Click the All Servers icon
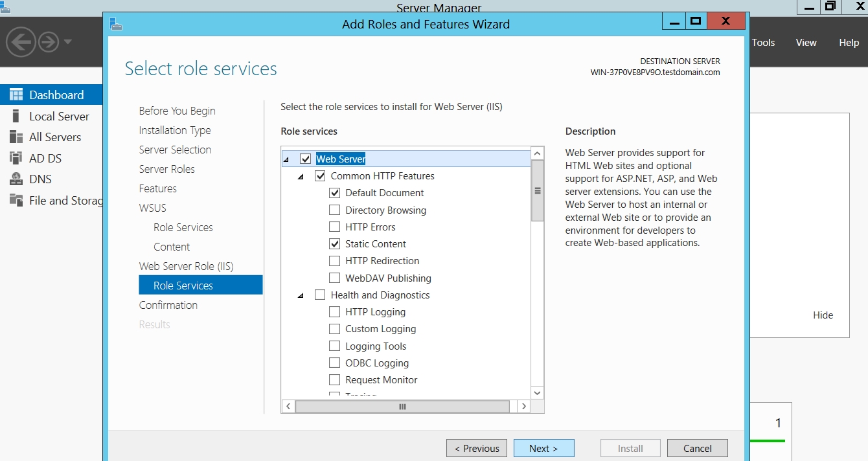This screenshot has width=868, height=461. click(x=16, y=137)
